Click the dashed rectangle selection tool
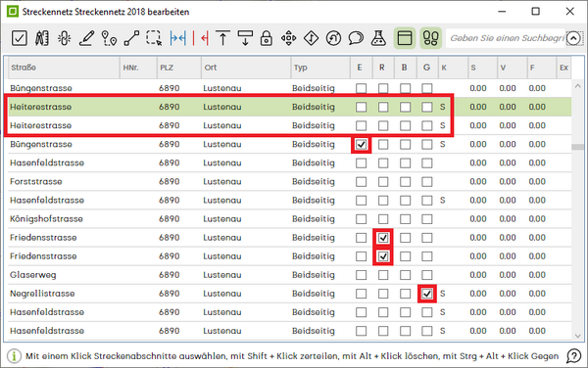The width and height of the screenshot is (588, 368). click(x=154, y=38)
